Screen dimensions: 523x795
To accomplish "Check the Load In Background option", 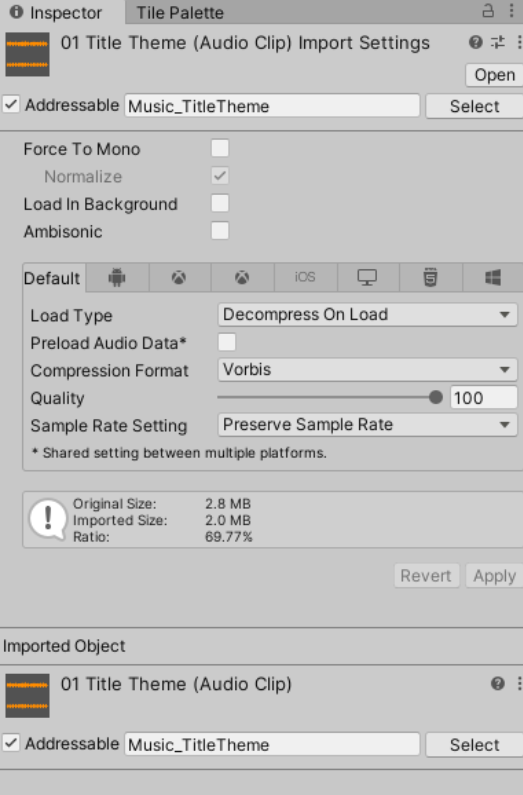I will 220,203.
